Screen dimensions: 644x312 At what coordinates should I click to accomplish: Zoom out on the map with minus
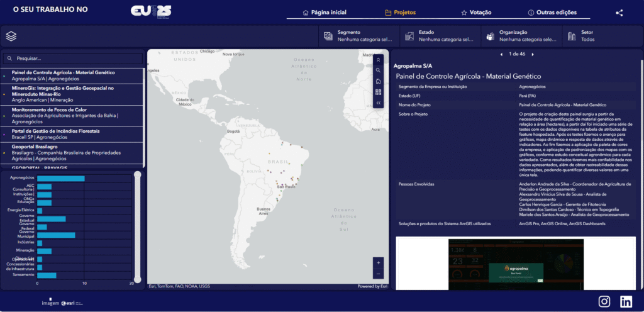coord(378,274)
